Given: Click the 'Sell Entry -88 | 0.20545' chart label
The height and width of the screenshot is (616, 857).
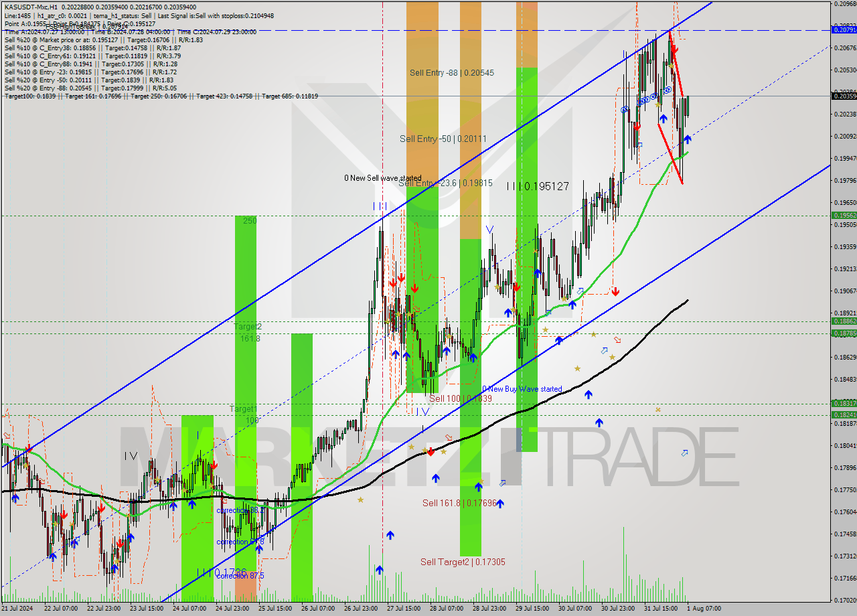Looking at the screenshot, I should [452, 72].
